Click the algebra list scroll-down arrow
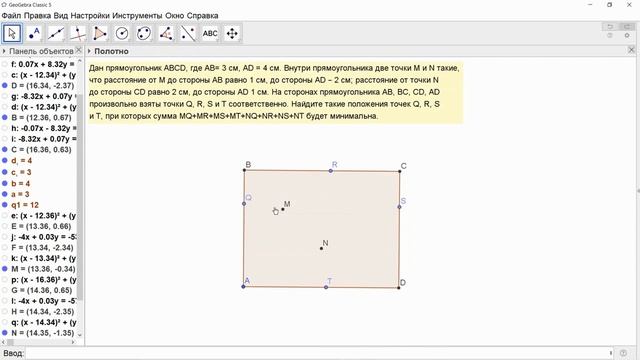This screenshot has width=640, height=360. tap(80, 335)
